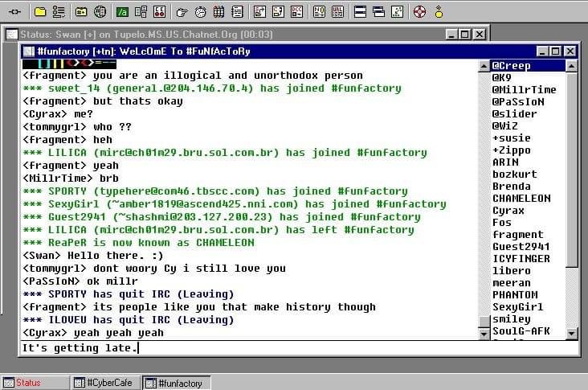This screenshot has width=588, height=390.
Task: Open the Address Book notebook icon
Action: coord(237,12)
